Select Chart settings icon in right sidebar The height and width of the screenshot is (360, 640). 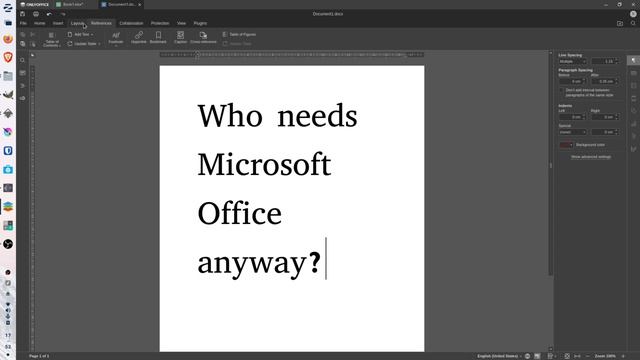pyautogui.click(x=633, y=124)
